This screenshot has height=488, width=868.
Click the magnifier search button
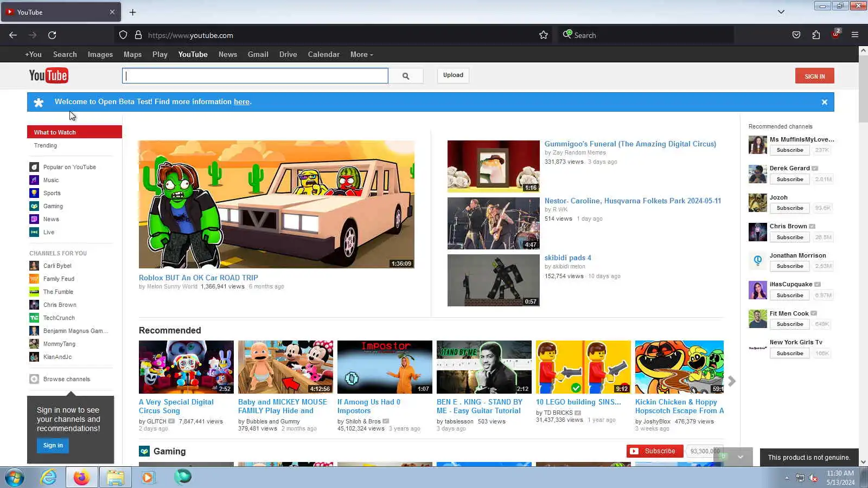click(x=406, y=76)
